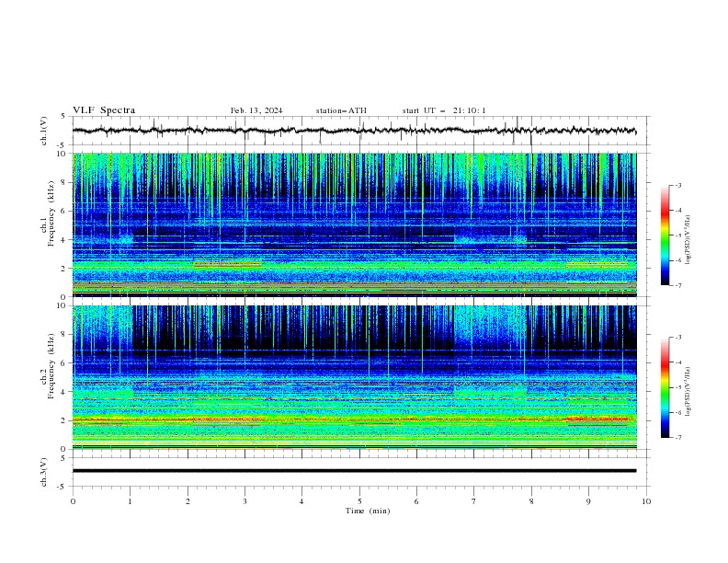Click the 'Time (min)' axis label
This screenshot has width=728, height=563.
click(x=368, y=511)
